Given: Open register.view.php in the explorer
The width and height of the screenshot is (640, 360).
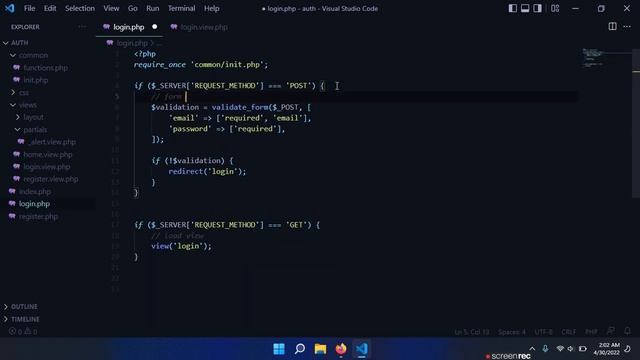Looking at the screenshot, I should 51,179.
